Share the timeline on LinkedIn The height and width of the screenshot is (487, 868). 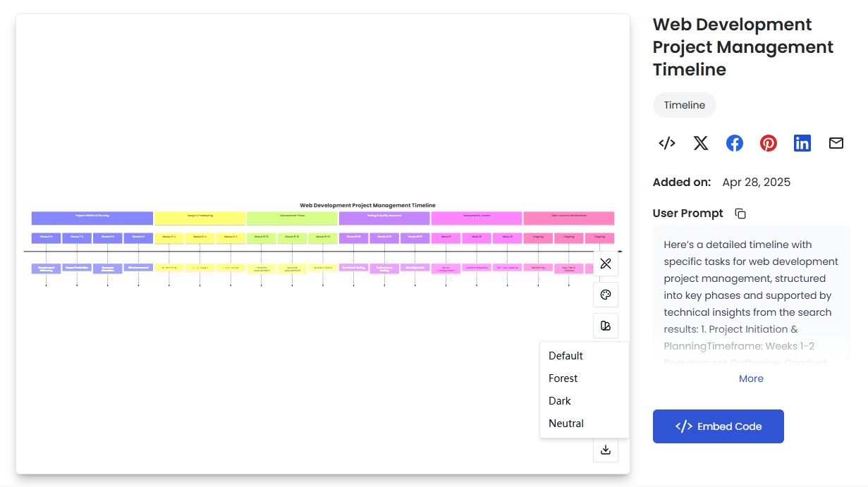pyautogui.click(x=802, y=144)
